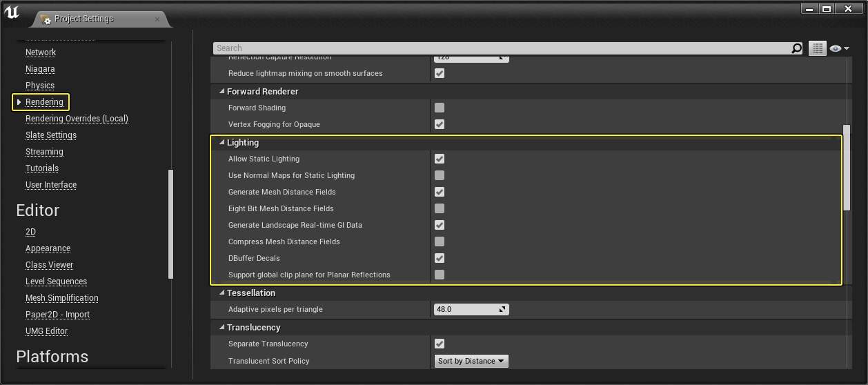
Task: Open the Translucent Sort Policy dropdown
Action: [471, 361]
